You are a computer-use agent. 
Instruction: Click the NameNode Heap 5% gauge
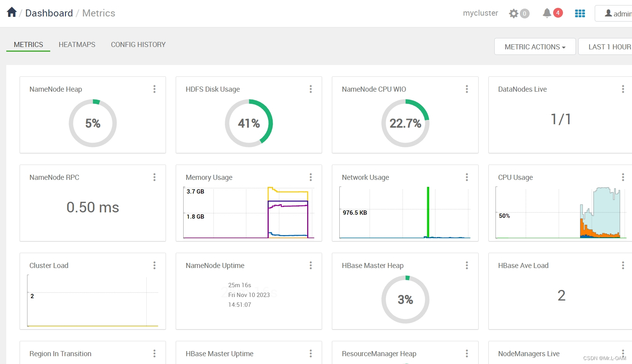tap(93, 123)
